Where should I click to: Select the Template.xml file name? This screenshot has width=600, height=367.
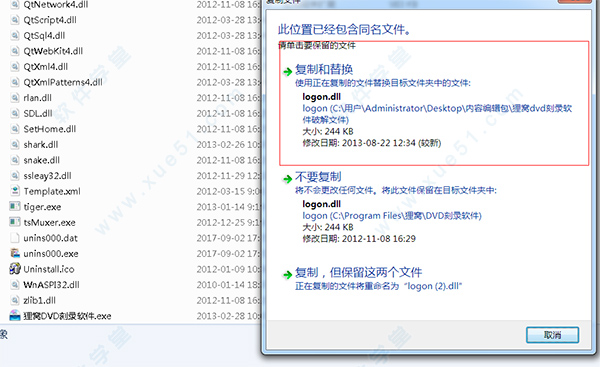point(52,191)
